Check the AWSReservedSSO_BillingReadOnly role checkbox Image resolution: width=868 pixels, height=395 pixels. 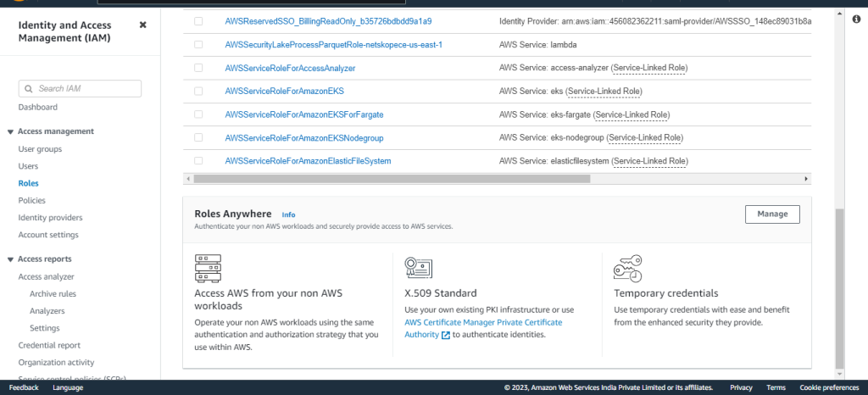coord(198,21)
